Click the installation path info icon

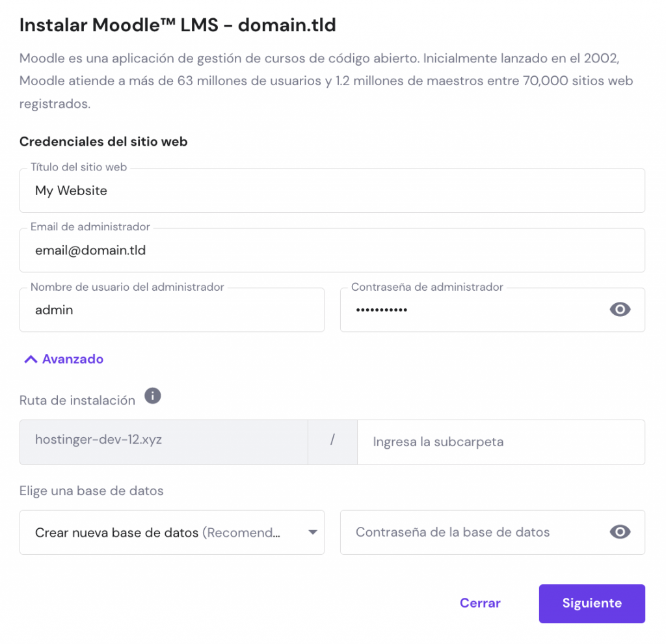[x=153, y=396]
